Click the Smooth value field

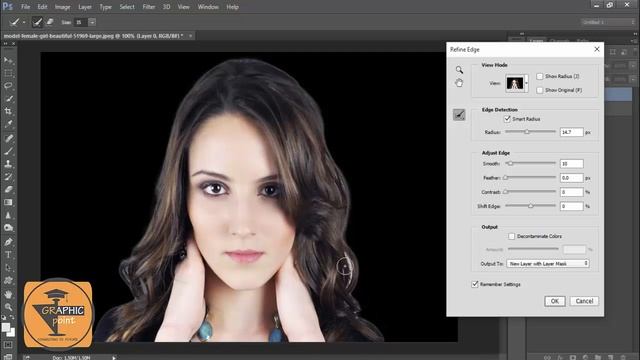point(571,164)
